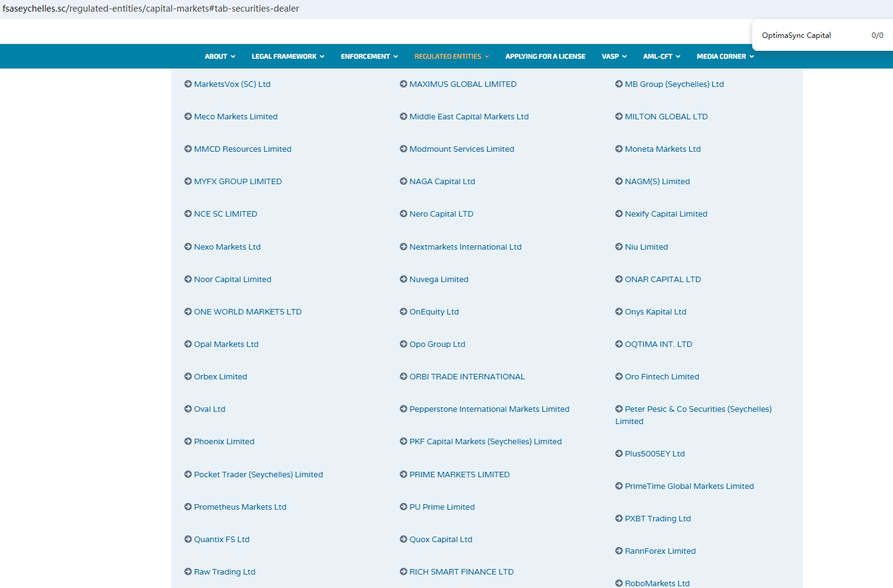Click the arrow icon beside Nextmarkets International Ltd
Image resolution: width=893 pixels, height=588 pixels.
tap(403, 247)
